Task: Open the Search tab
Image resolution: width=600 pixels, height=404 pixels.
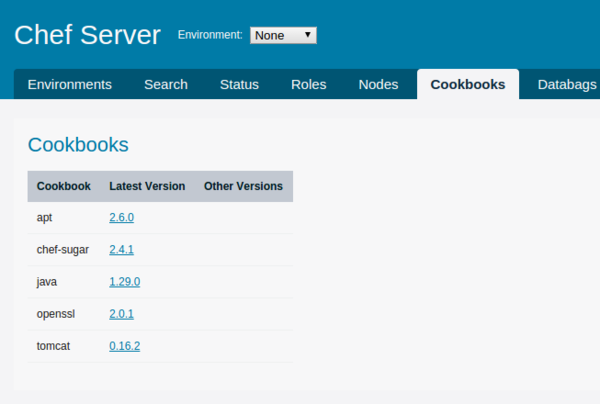Action: 165,84
